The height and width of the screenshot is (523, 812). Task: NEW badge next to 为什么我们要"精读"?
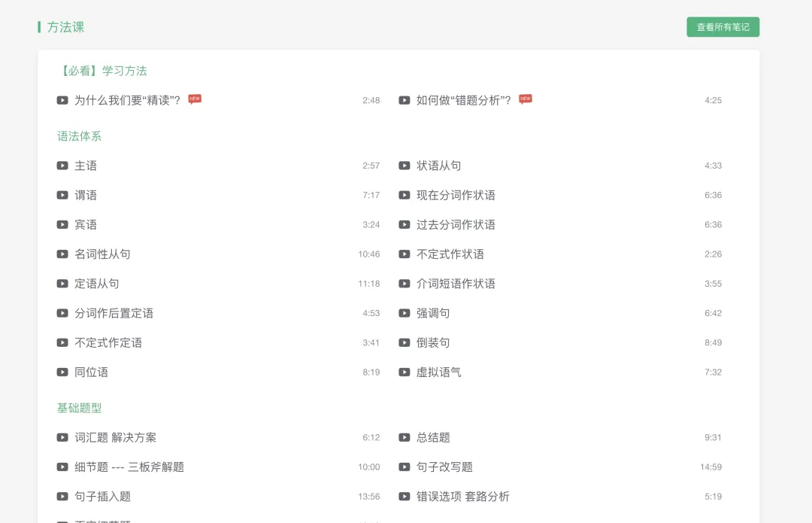(195, 99)
